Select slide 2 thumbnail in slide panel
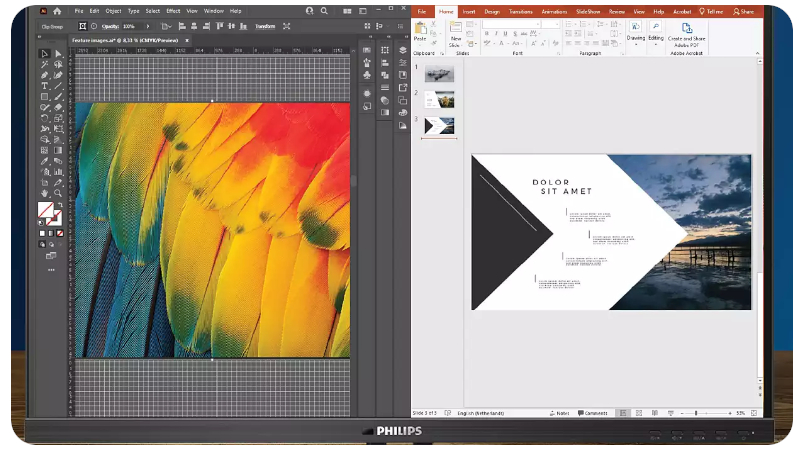The height and width of the screenshot is (450, 800). [439, 99]
